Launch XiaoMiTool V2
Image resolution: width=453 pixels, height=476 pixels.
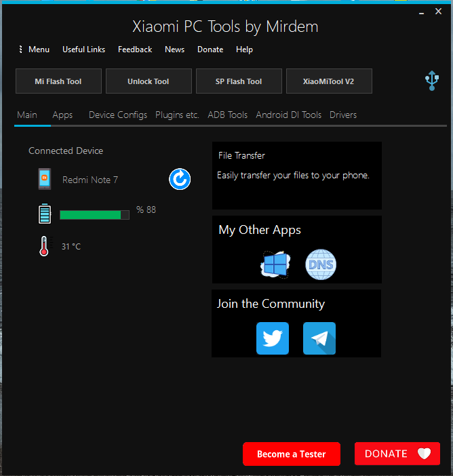click(329, 81)
